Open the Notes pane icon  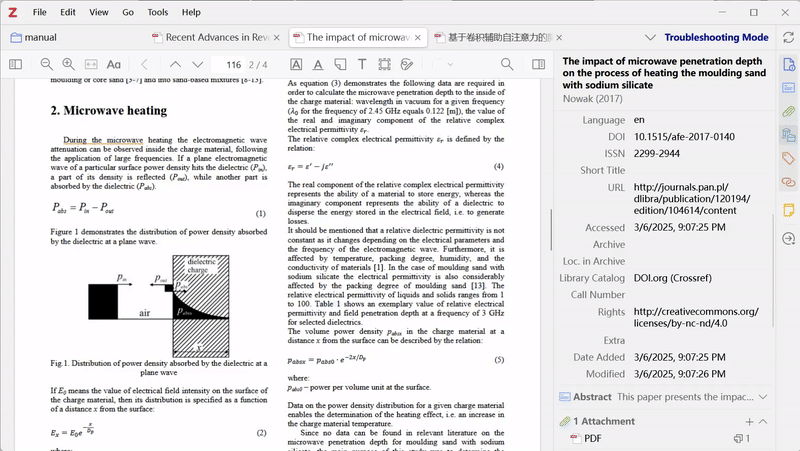coord(789,210)
